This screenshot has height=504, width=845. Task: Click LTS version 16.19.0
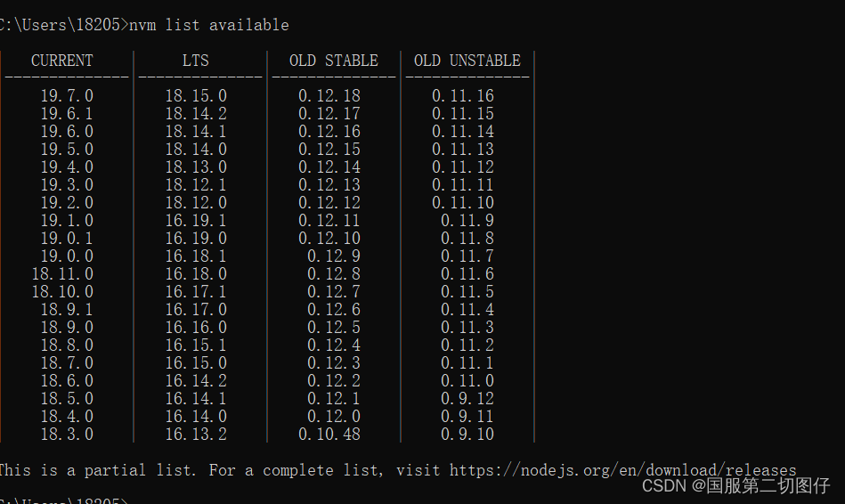tap(196, 239)
